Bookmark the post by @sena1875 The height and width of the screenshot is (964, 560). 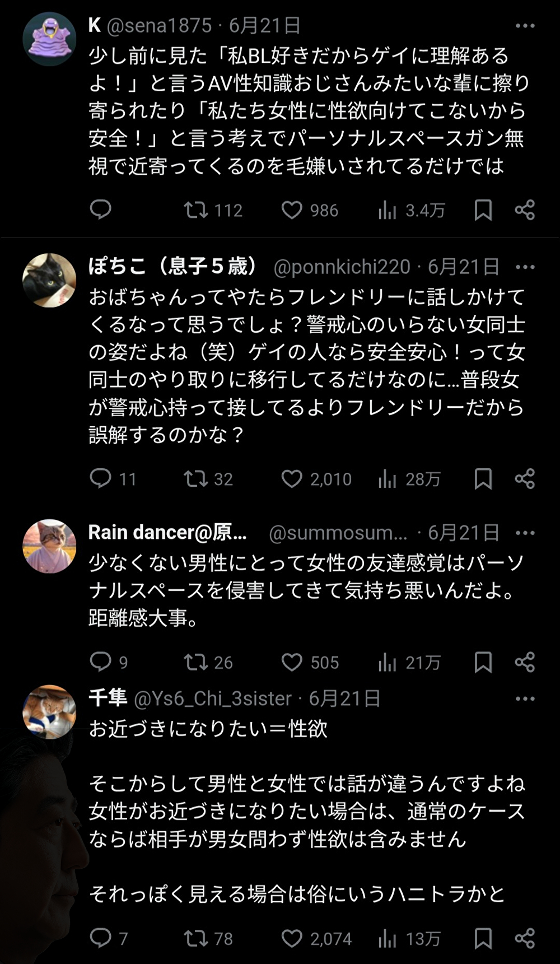[x=483, y=210]
